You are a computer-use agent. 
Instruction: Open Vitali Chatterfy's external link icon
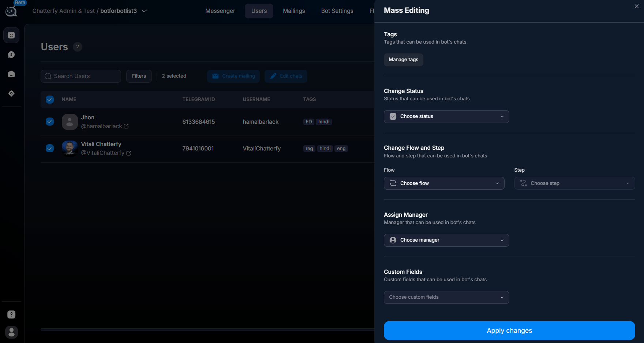point(129,153)
